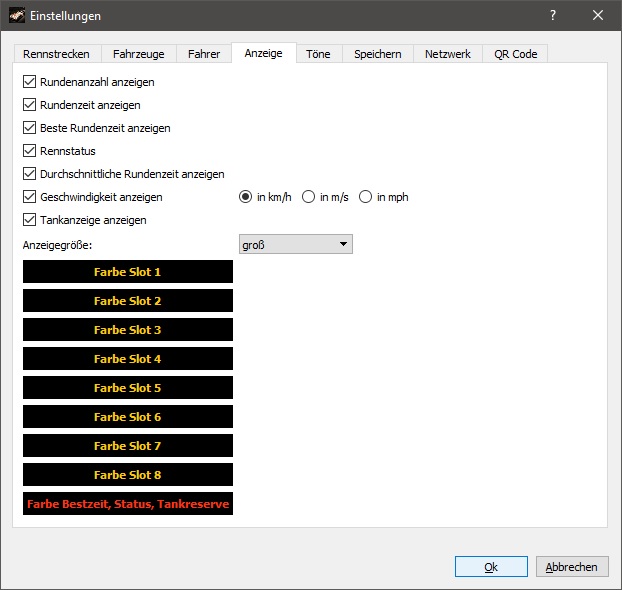This screenshot has height=590, width=622.
Task: Go to the QR Code tab
Action: click(x=515, y=54)
